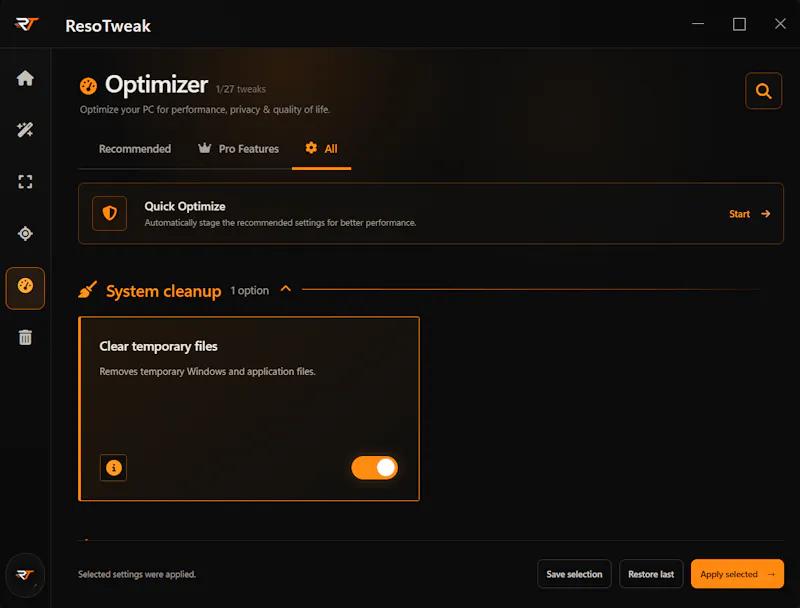Click the Quick Optimize shield icon
The width and height of the screenshot is (800, 608).
click(109, 213)
